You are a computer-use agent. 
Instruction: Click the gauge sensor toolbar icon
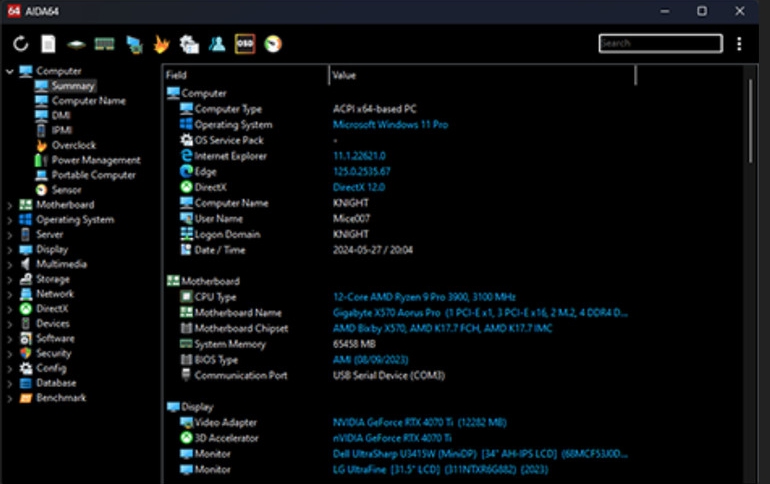coord(273,44)
